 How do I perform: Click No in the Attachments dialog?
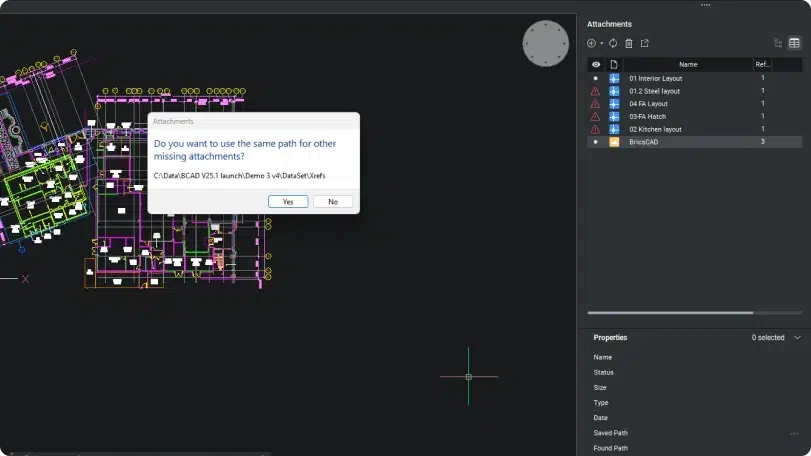[x=333, y=201]
